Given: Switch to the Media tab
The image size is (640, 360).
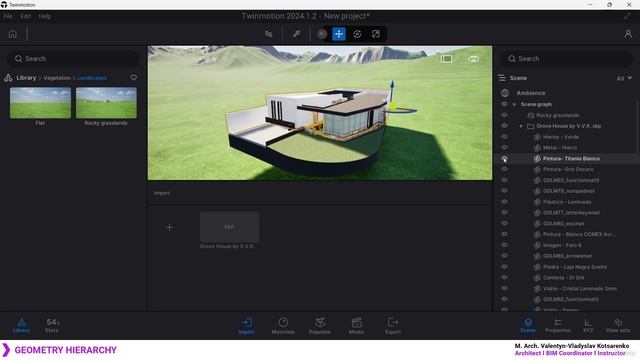Looking at the screenshot, I should click(356, 326).
